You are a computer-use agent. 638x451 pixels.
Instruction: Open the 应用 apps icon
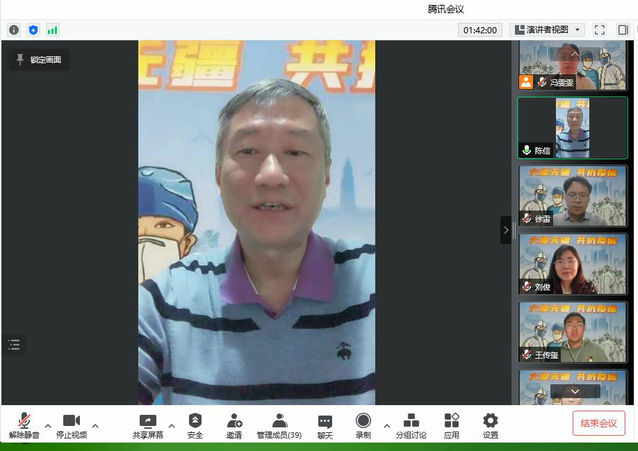click(x=452, y=425)
